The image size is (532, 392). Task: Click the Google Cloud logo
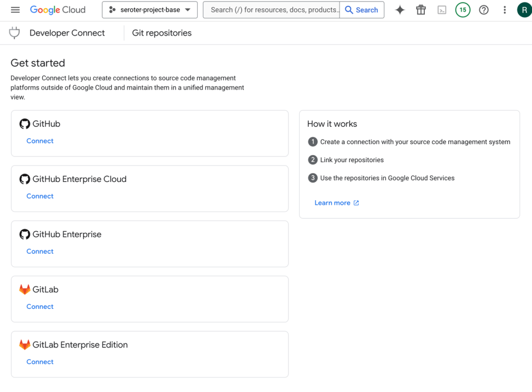pos(57,10)
